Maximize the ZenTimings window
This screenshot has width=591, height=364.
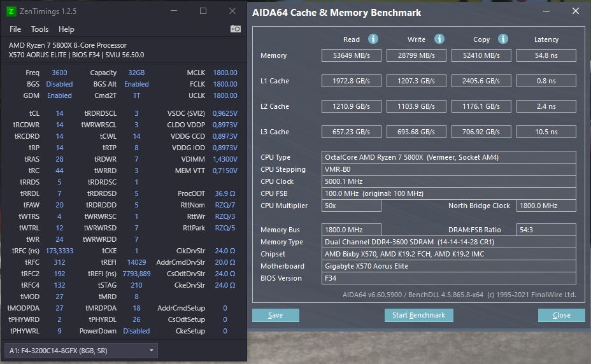(x=203, y=11)
